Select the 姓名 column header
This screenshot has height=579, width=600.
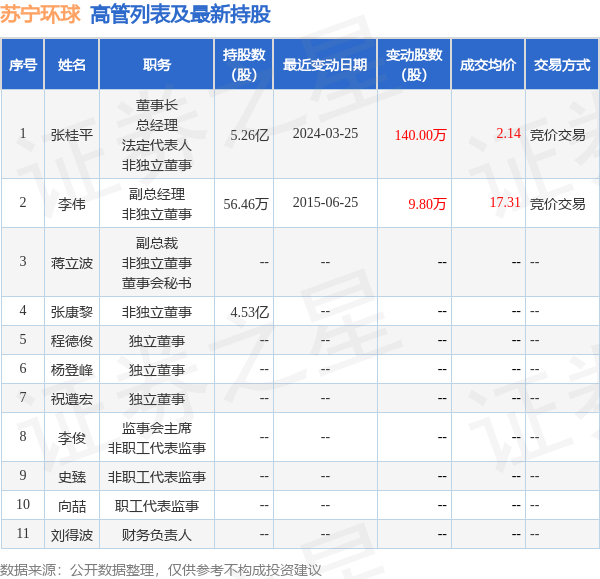click(72, 65)
